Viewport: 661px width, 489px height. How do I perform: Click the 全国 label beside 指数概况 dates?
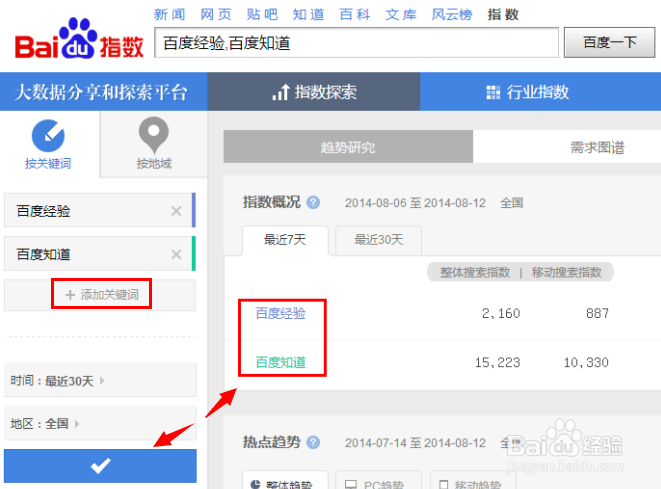coord(512,203)
